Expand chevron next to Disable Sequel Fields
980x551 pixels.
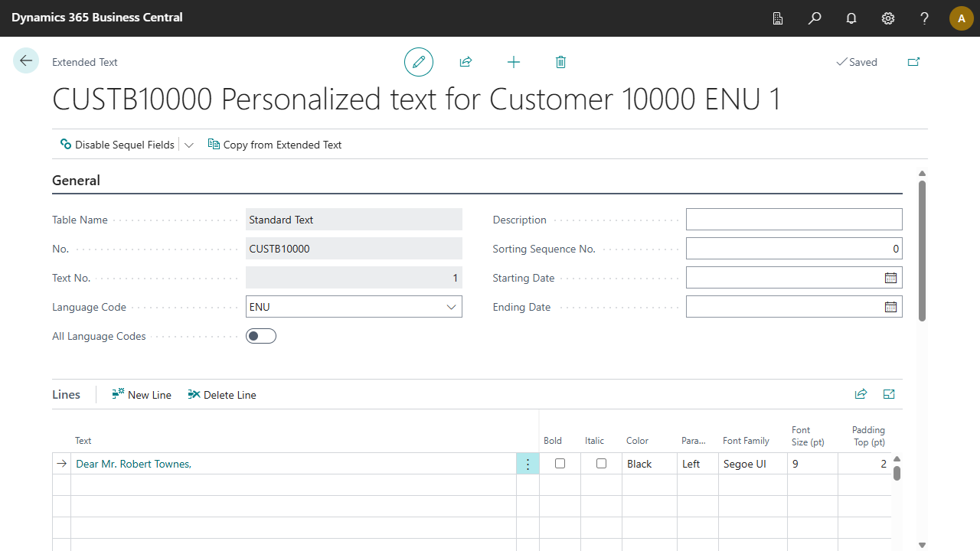(x=189, y=145)
